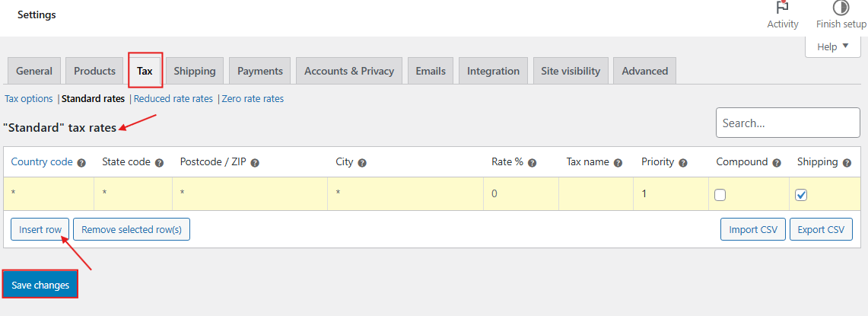Focus the Search tax rates field
Viewport: 868px width, 316px height.
[787, 123]
